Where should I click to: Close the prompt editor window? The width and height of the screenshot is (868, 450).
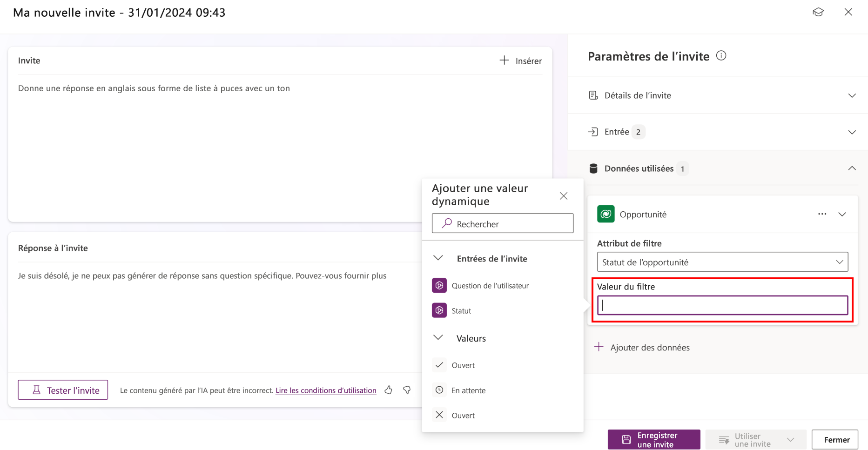848,12
